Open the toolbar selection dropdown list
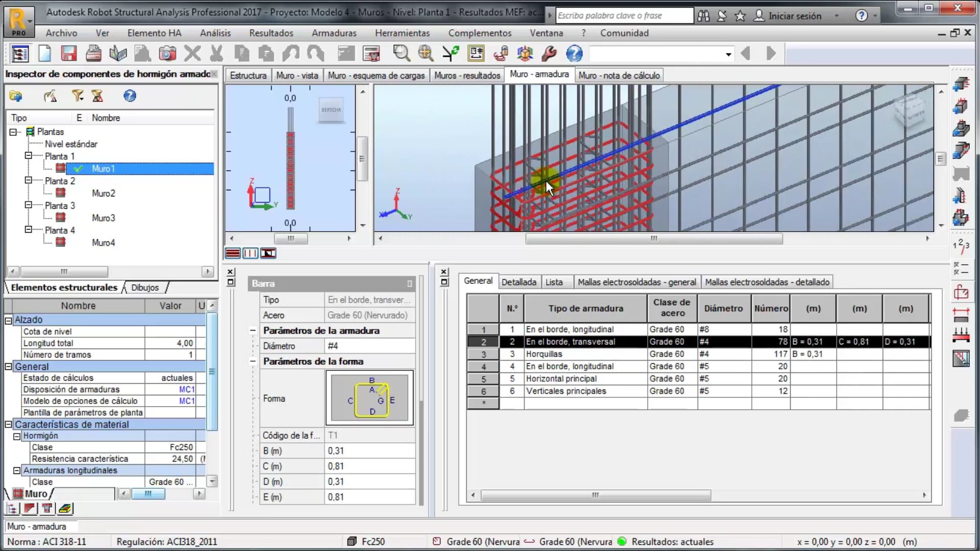The image size is (980, 551). (728, 54)
